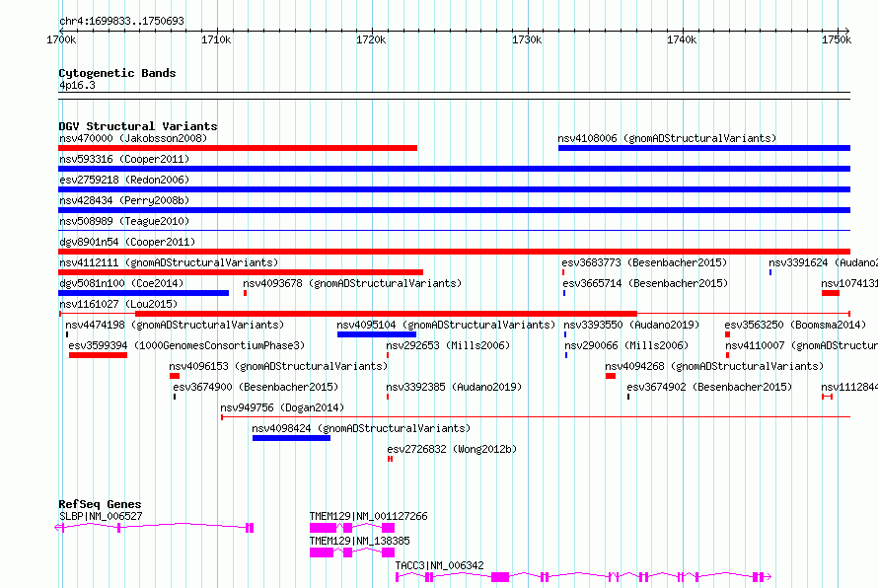The width and height of the screenshot is (878, 588).
Task: Click blue bar under nsv4098424
Action: [291, 438]
